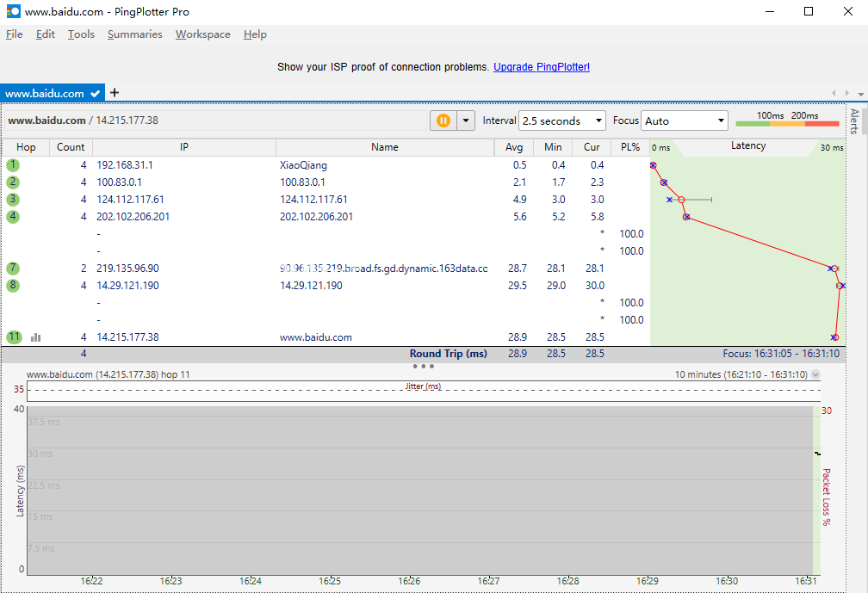Select the 219.135.96.90 IP cell
This screenshot has height=593, width=868.
coord(127,269)
